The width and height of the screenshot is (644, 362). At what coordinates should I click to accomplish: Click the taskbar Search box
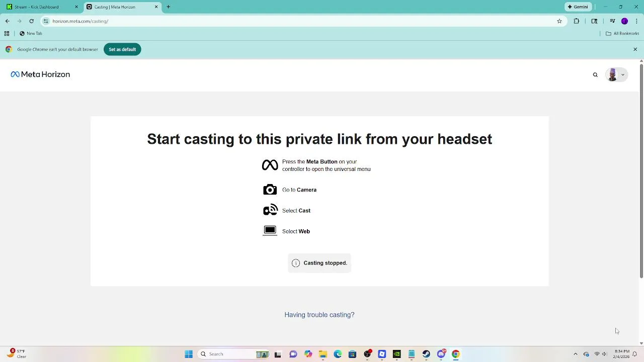click(x=234, y=354)
